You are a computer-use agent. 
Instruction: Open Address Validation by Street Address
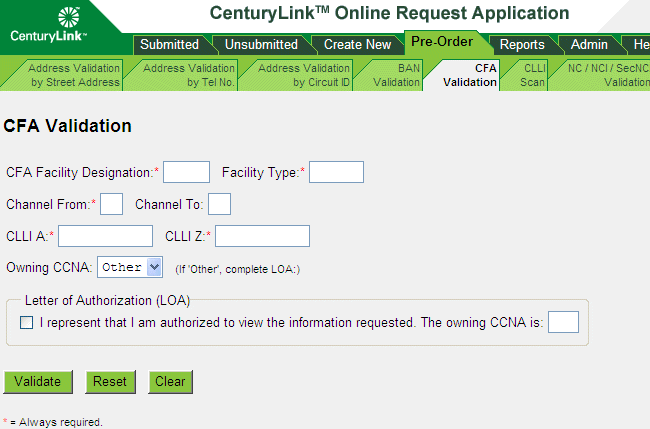(74, 75)
